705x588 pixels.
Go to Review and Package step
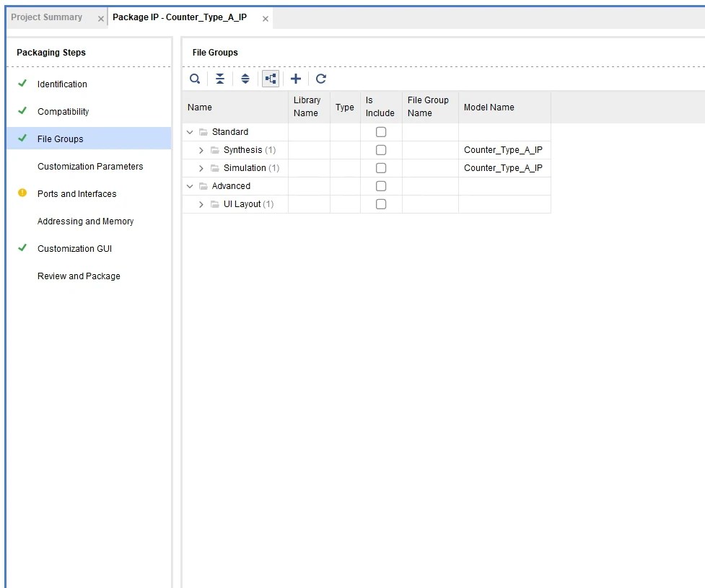point(79,276)
